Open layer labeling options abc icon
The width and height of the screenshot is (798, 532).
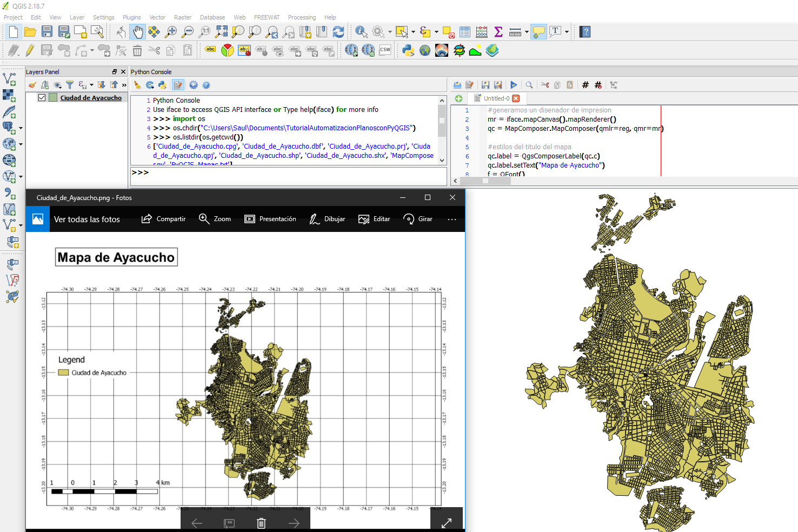pyautogui.click(x=210, y=50)
